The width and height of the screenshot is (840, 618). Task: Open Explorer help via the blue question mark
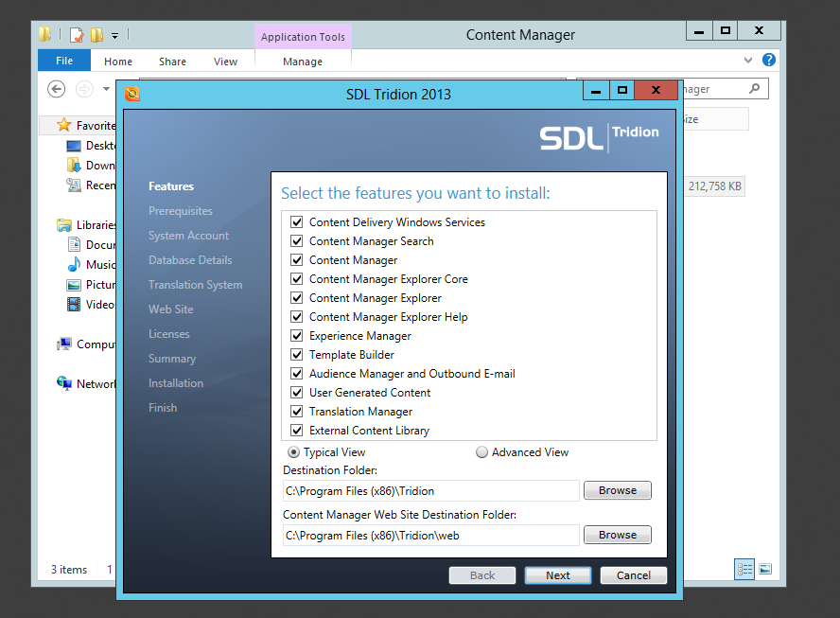click(769, 60)
